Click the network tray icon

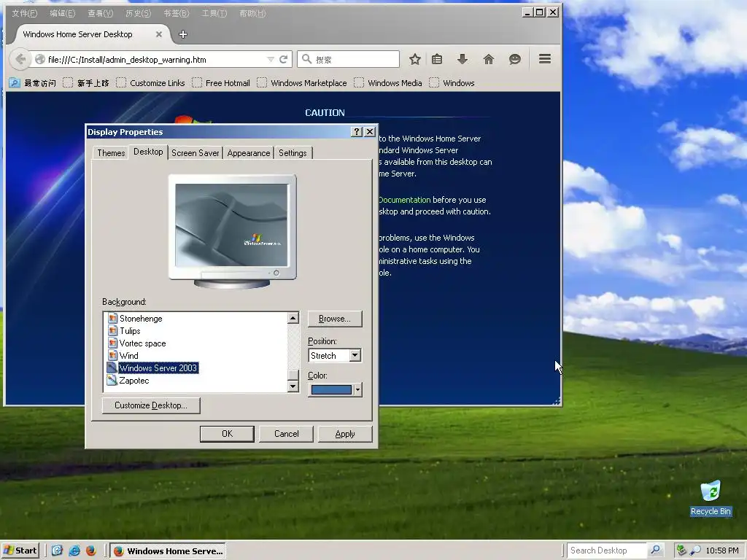(681, 551)
